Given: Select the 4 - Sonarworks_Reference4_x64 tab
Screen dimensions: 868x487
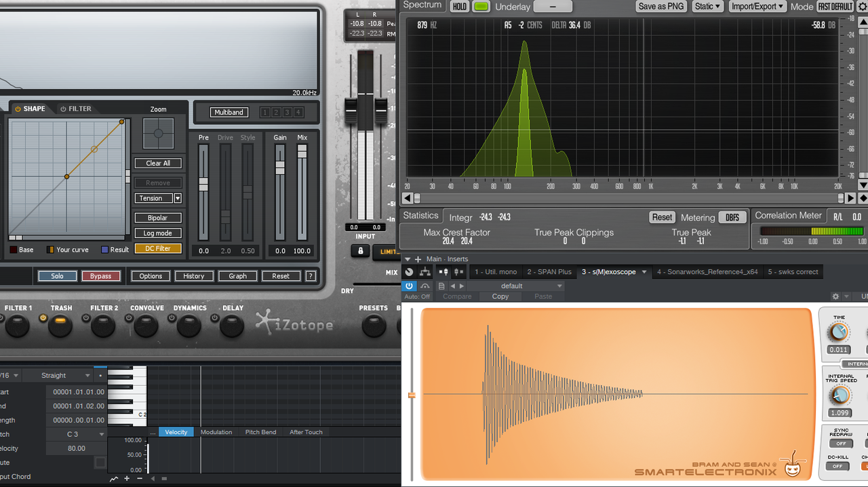Looking at the screenshot, I should 707,272.
